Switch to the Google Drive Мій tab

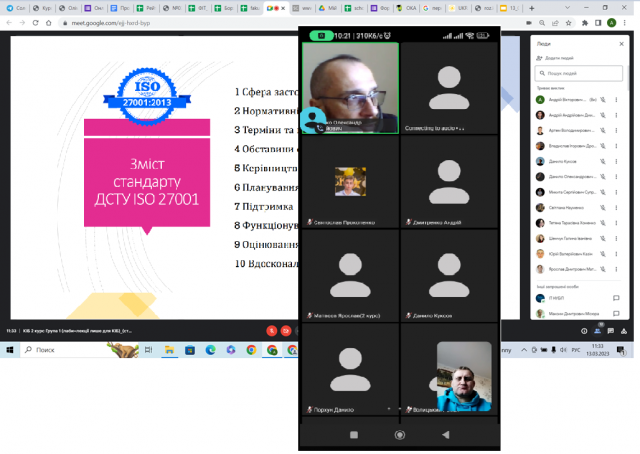pos(328,8)
